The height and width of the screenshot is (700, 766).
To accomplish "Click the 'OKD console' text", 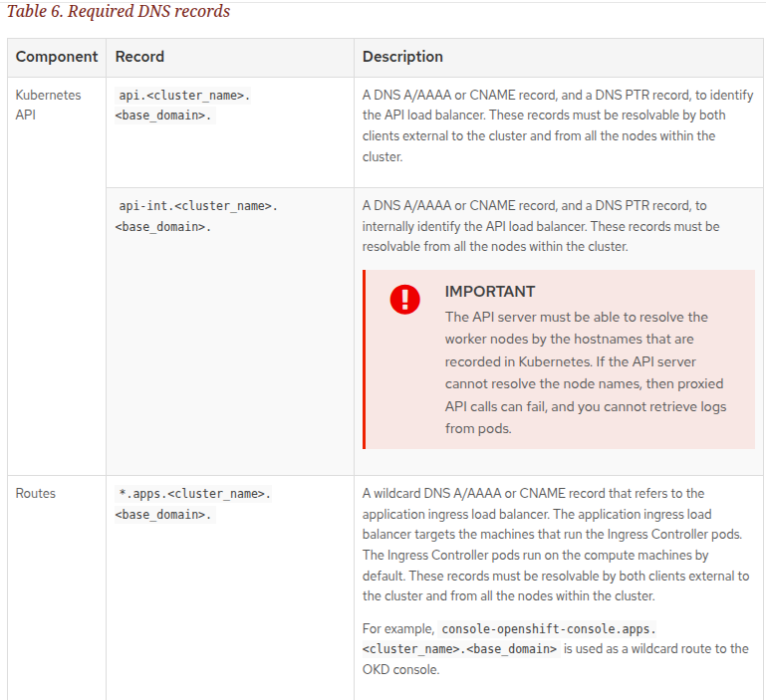I will [404, 669].
